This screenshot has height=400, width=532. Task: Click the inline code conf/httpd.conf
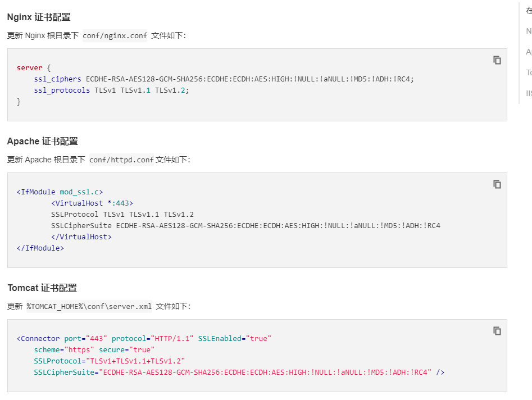(121, 160)
